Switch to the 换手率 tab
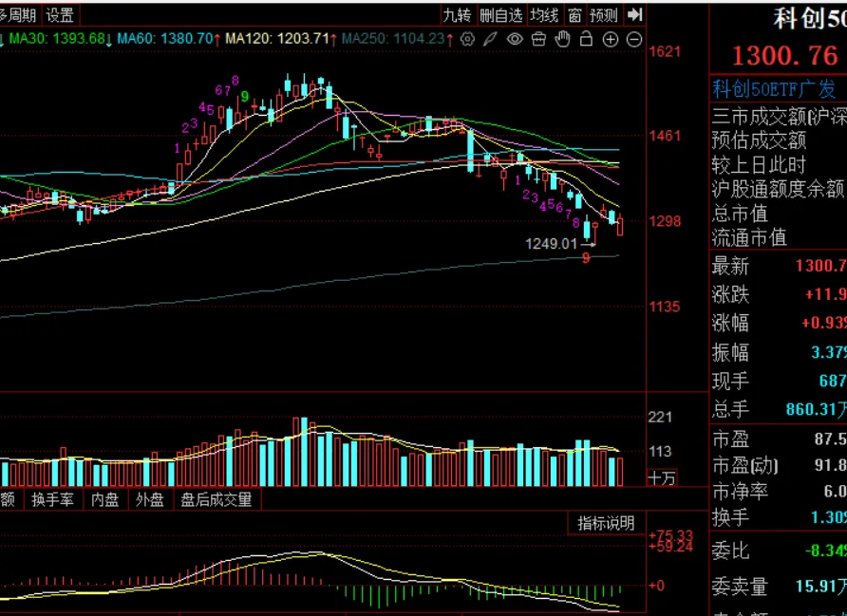The height and width of the screenshot is (616, 847). point(52,499)
